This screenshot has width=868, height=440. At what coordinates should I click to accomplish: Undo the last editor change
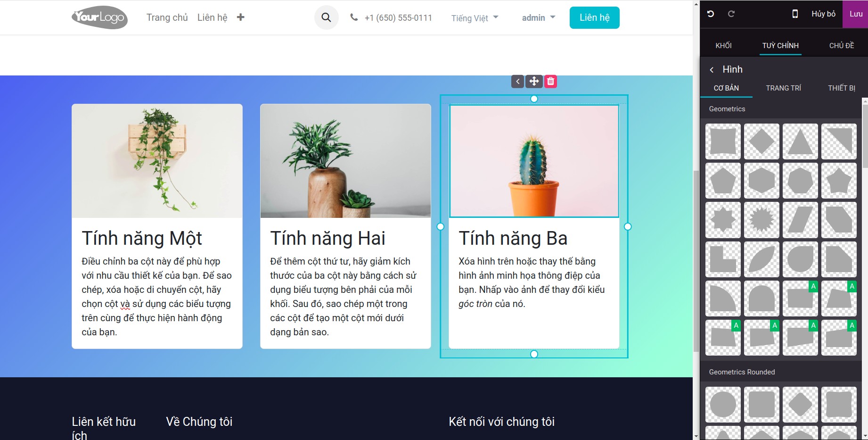click(711, 14)
